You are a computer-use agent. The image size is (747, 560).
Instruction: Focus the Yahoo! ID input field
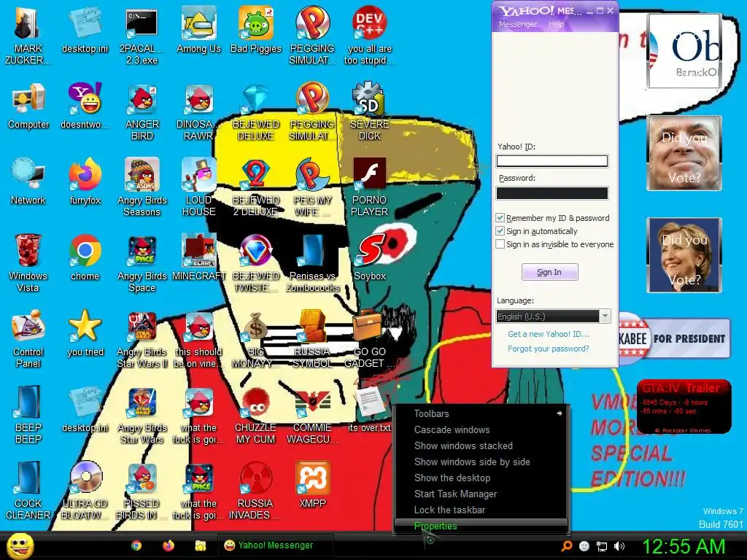[x=552, y=161]
